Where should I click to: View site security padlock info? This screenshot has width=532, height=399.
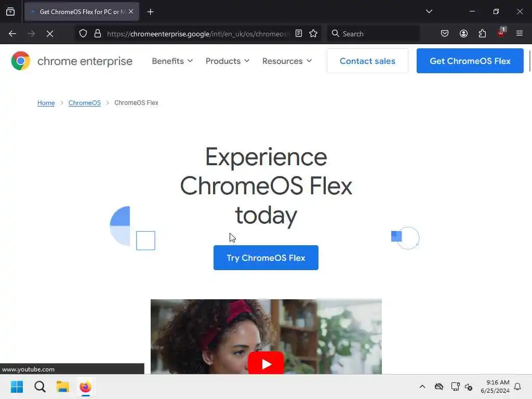(x=98, y=34)
